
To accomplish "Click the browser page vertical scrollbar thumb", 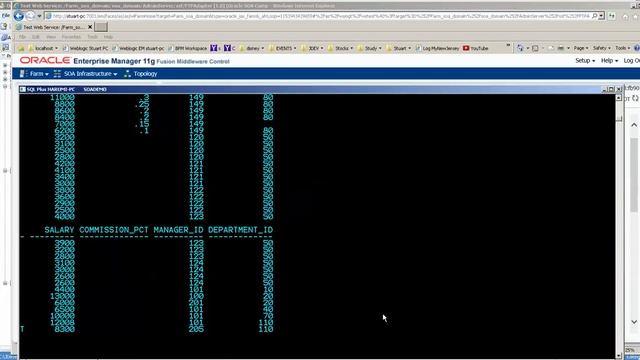I will [x=634, y=176].
